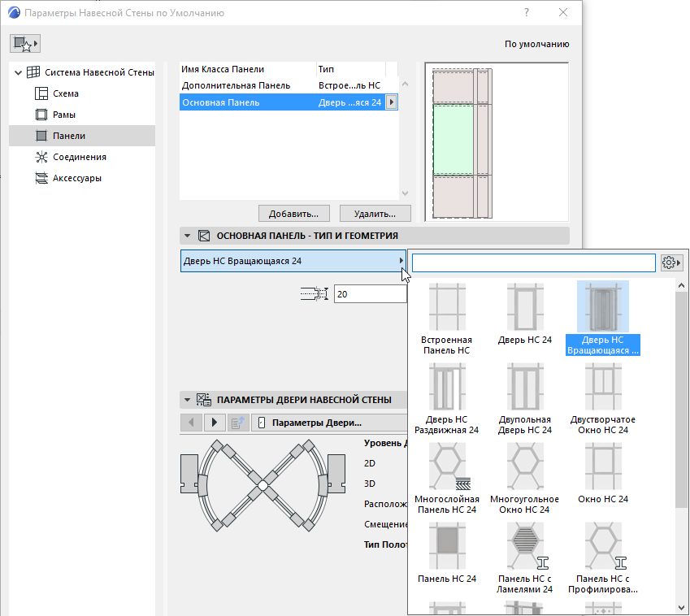Click the help question mark button

[x=527, y=13]
